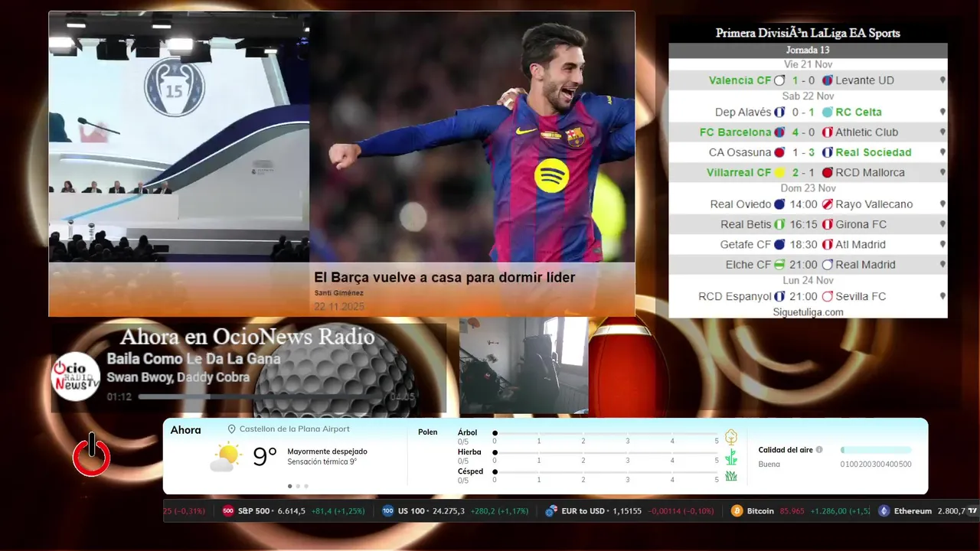This screenshot has height=551, width=980.
Task: Click the air quality indicator bar
Action: pyautogui.click(x=876, y=450)
